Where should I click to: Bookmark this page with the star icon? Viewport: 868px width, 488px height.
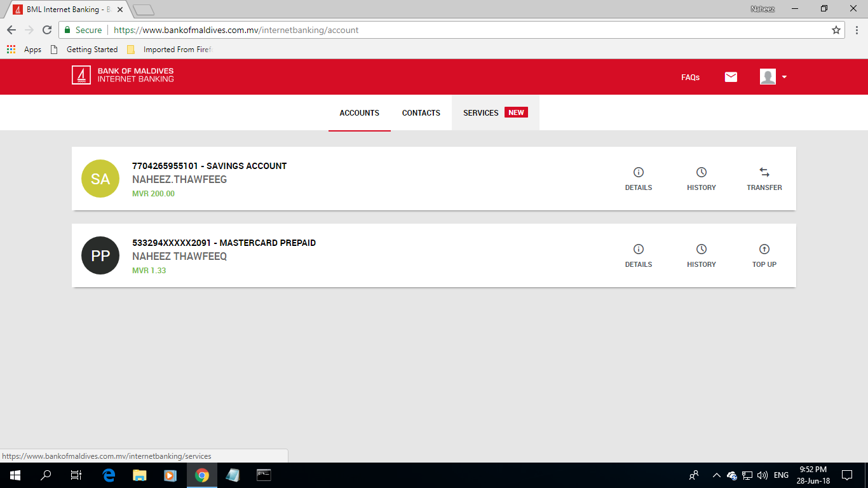(x=836, y=30)
